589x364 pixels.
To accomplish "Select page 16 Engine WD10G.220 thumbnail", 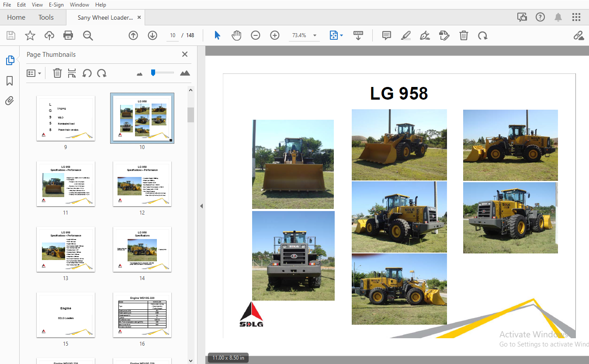I will click(x=142, y=315).
